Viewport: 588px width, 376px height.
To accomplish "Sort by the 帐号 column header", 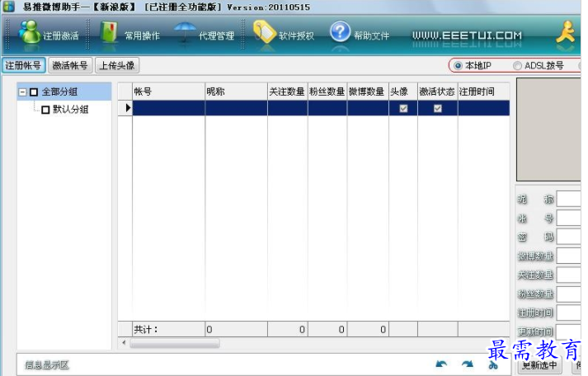I will 169,92.
